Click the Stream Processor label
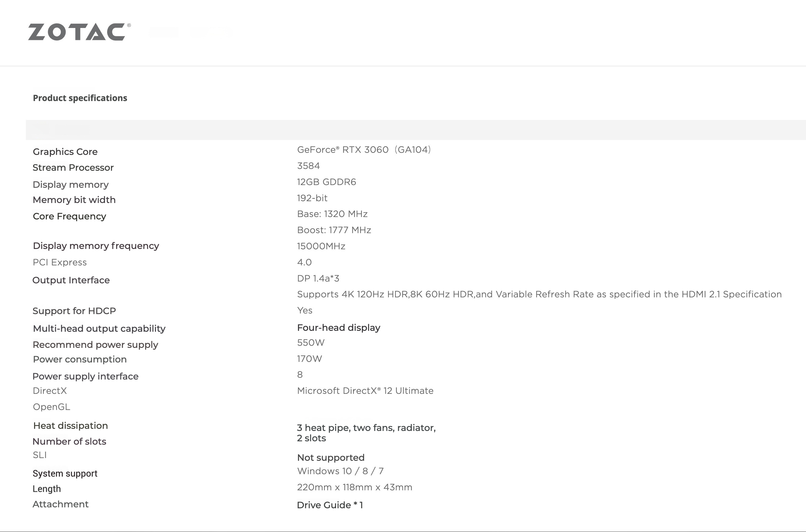 click(73, 168)
